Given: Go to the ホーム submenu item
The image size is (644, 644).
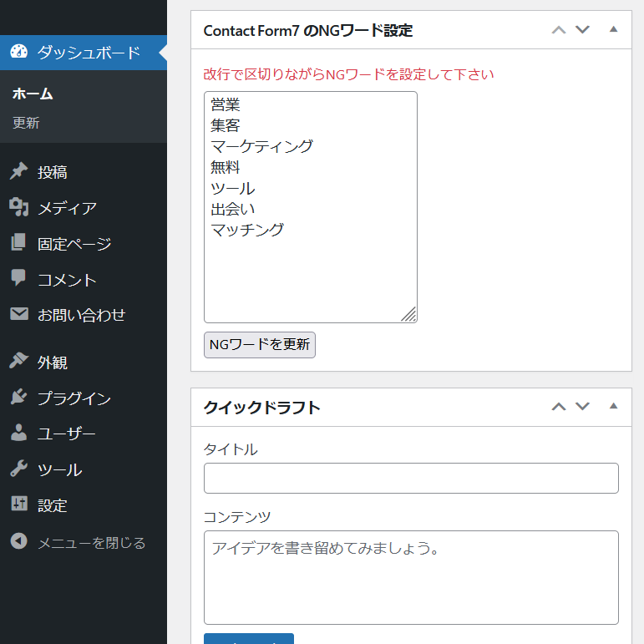Looking at the screenshot, I should tap(33, 94).
